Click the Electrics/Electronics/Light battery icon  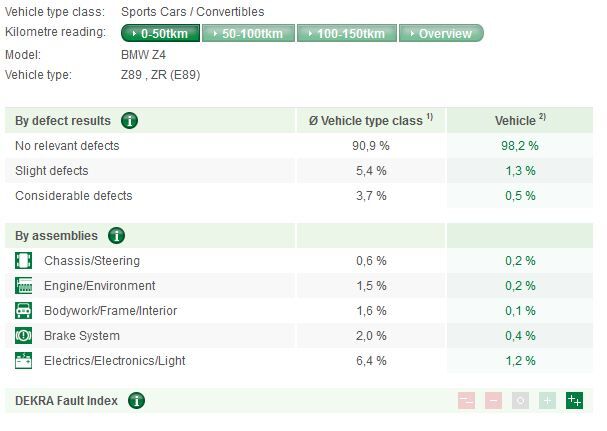pos(24,361)
